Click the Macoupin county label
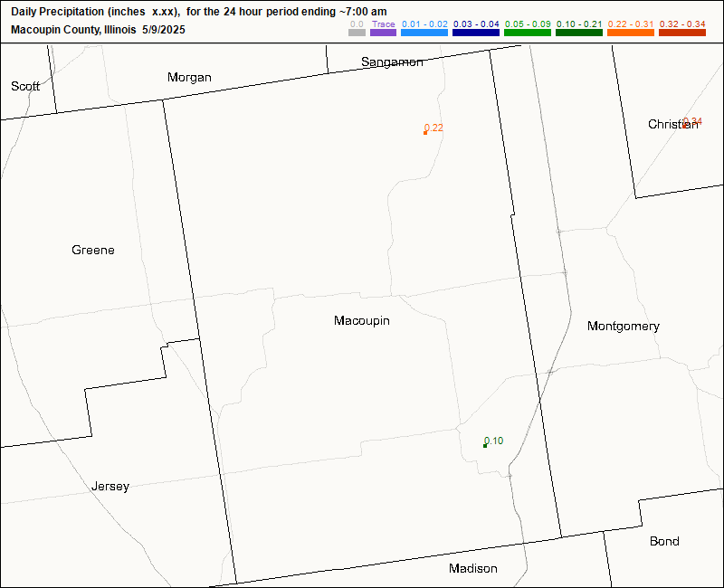This screenshot has width=724, height=588. coord(361,321)
